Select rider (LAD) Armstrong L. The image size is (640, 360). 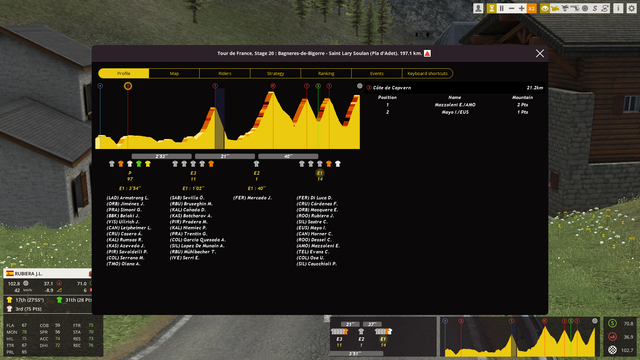pyautogui.click(x=127, y=198)
